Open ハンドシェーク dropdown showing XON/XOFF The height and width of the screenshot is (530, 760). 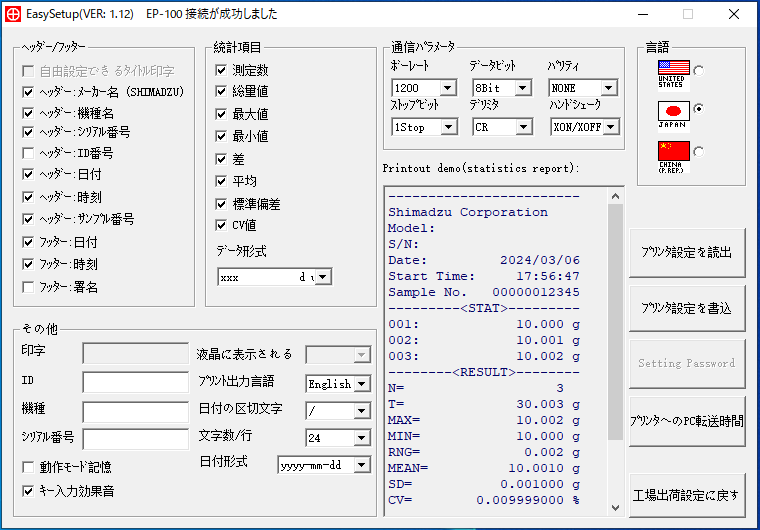585,127
